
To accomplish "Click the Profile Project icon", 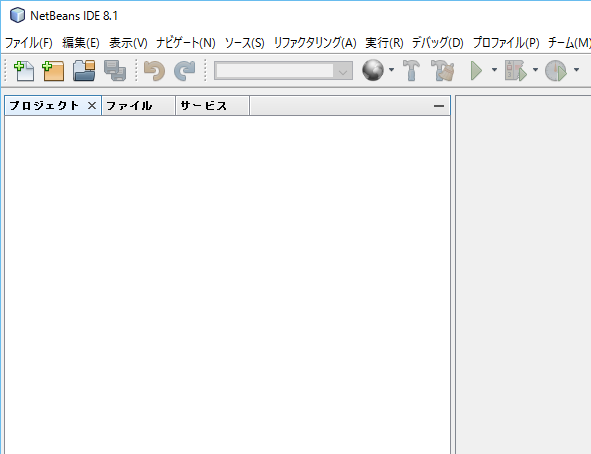I will click(556, 70).
